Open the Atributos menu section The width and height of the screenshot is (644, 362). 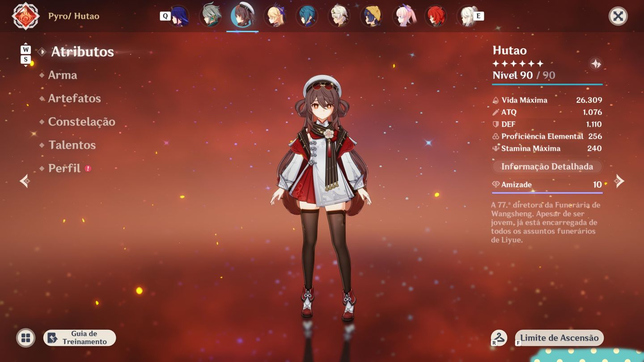[x=82, y=52]
